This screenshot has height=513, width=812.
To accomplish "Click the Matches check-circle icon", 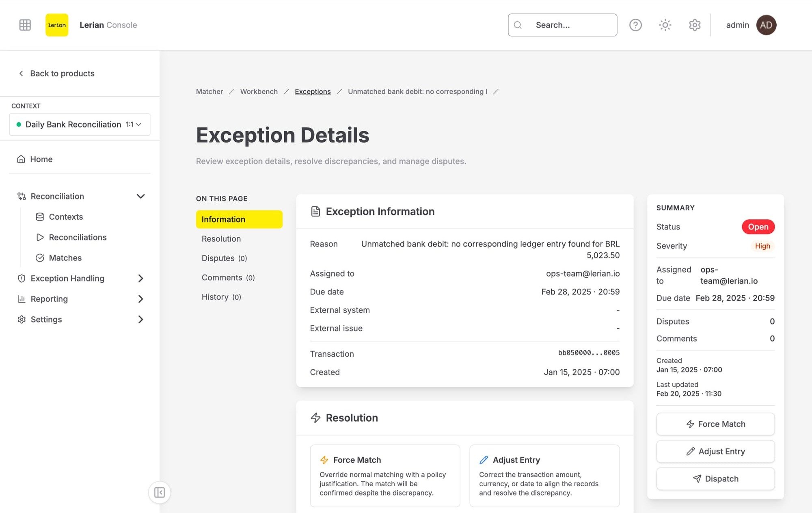I will (40, 258).
